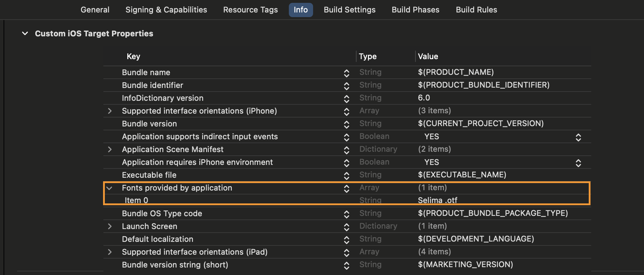Click the Key column header
644x275 pixels.
[133, 57]
